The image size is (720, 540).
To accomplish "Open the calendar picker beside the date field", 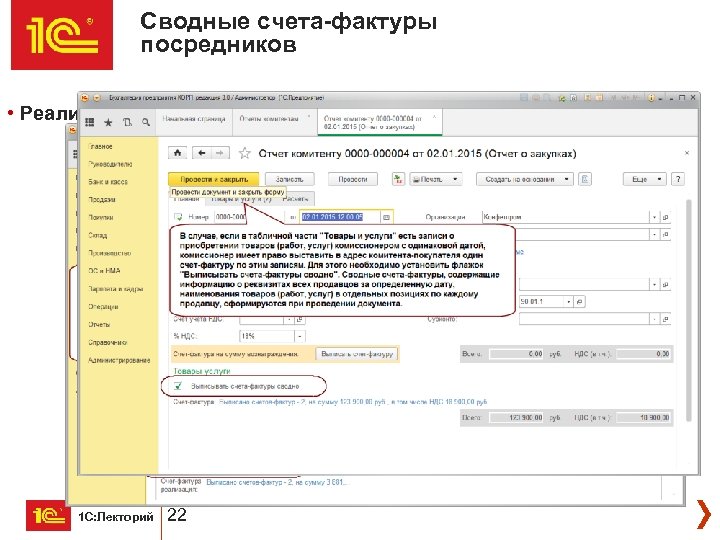I will point(387,217).
